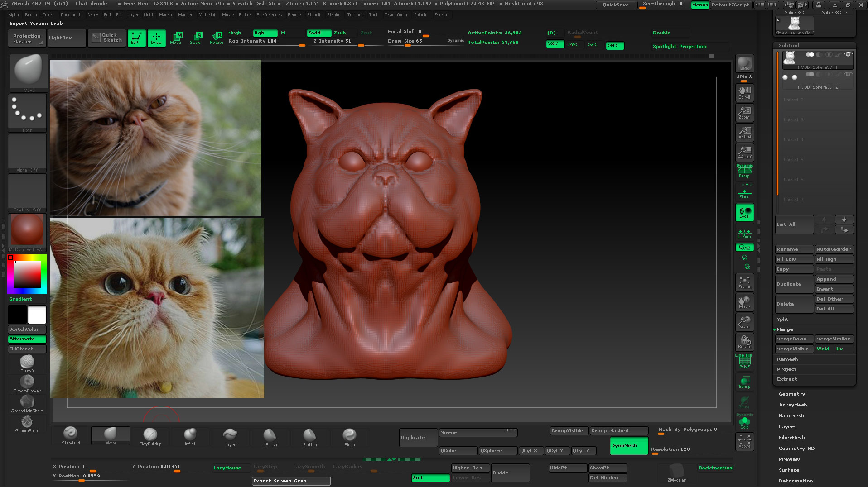868x487 pixels.
Task: Expand the ArrayMesh subpalette
Action: coord(793,405)
